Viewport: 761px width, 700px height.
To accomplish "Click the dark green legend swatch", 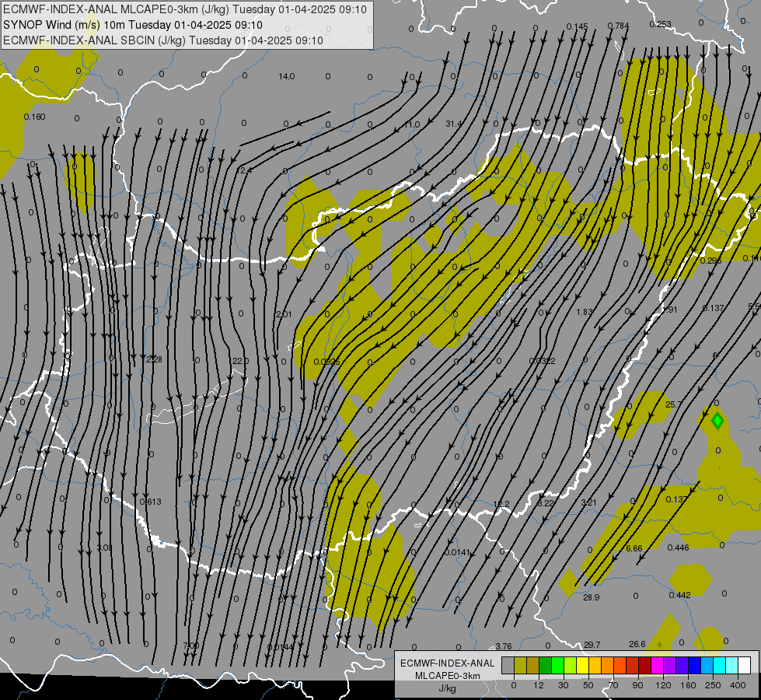I will pos(546,665).
